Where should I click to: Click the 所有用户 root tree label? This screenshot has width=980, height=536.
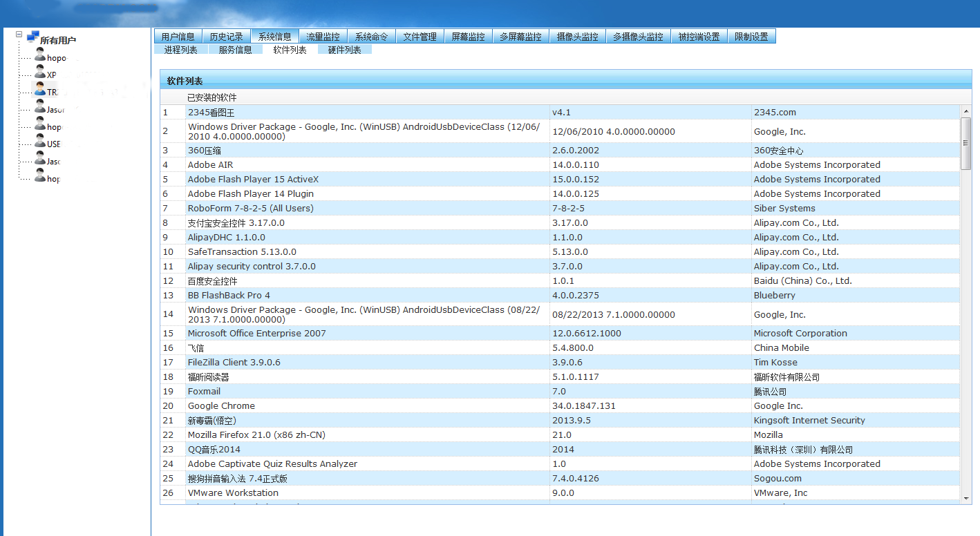point(58,41)
